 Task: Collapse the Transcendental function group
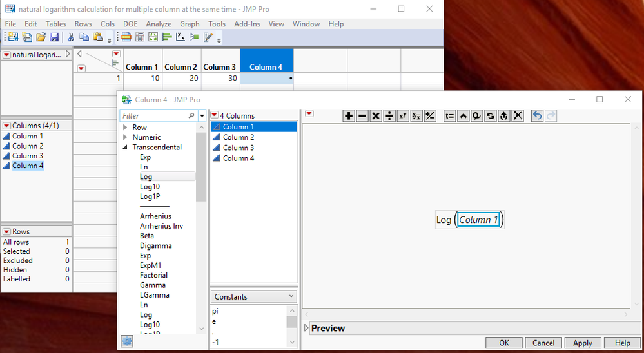point(125,147)
